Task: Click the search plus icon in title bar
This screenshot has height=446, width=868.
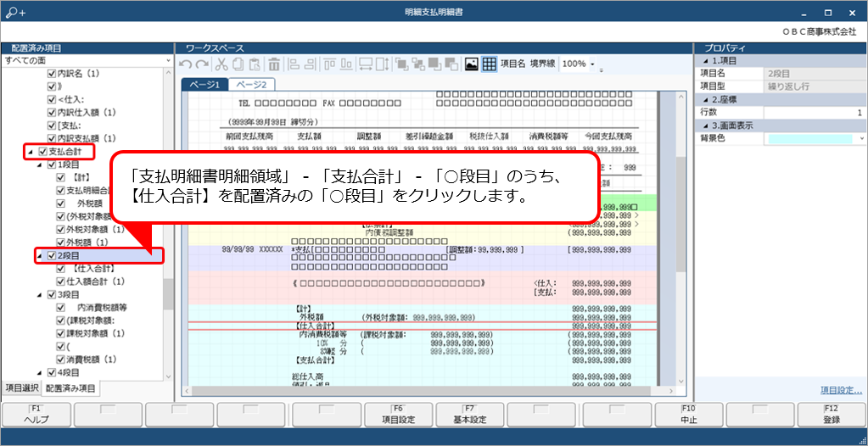Action: [x=15, y=12]
